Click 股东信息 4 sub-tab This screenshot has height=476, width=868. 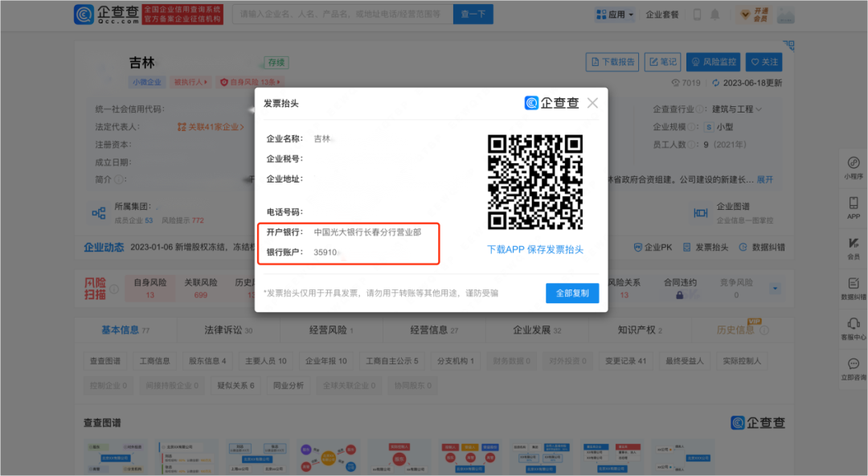click(207, 361)
